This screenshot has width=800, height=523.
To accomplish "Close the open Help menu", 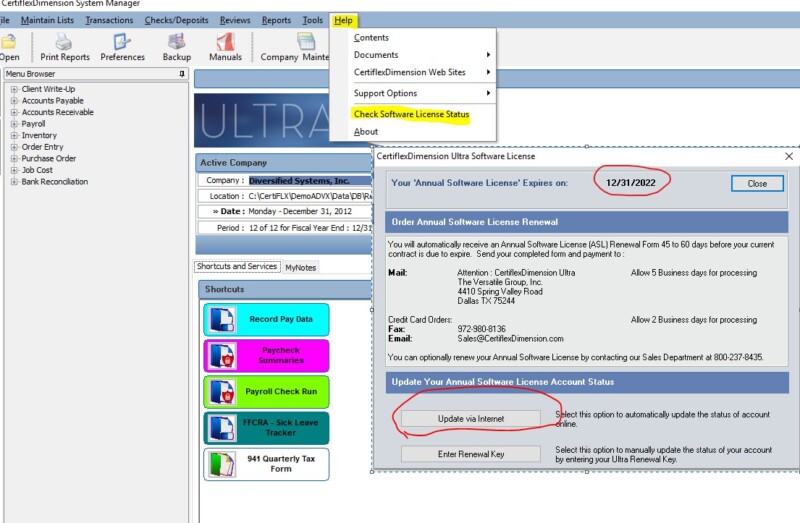I will pyautogui.click(x=343, y=20).
